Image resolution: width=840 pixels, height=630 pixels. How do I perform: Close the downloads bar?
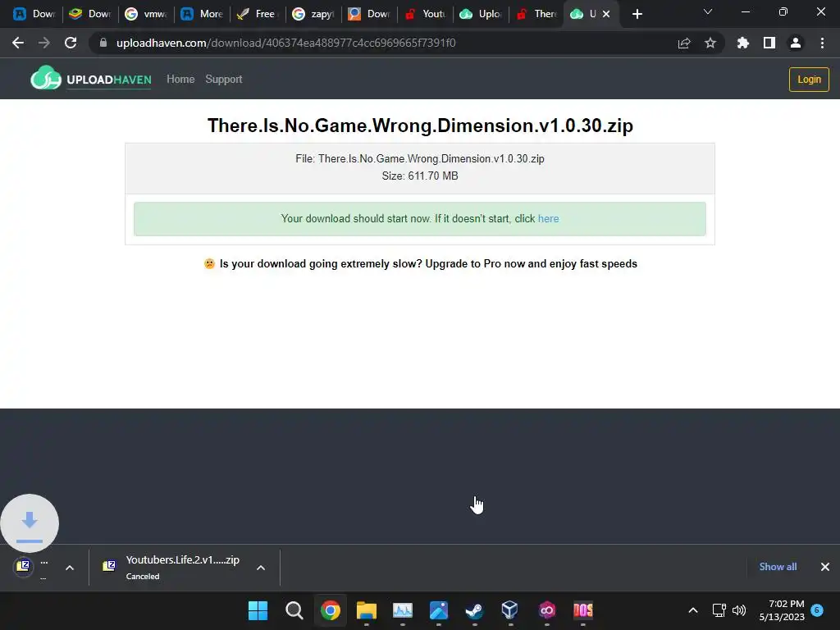[x=825, y=567]
